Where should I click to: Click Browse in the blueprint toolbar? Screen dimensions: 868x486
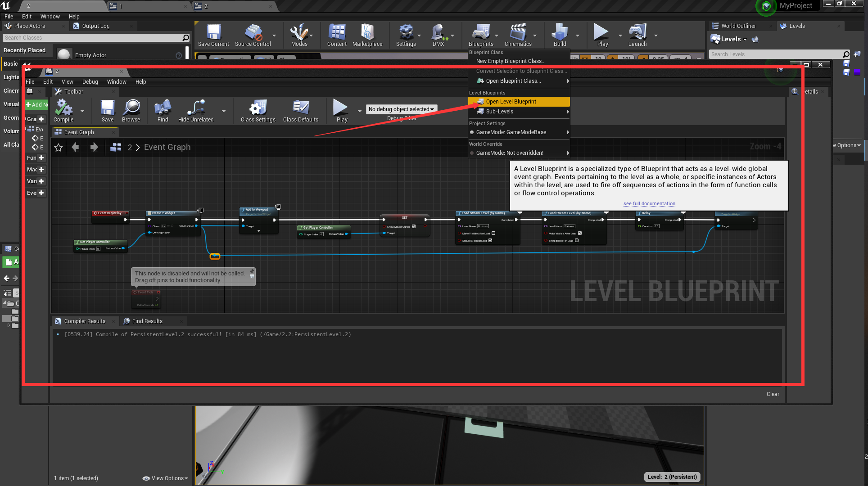pos(131,109)
